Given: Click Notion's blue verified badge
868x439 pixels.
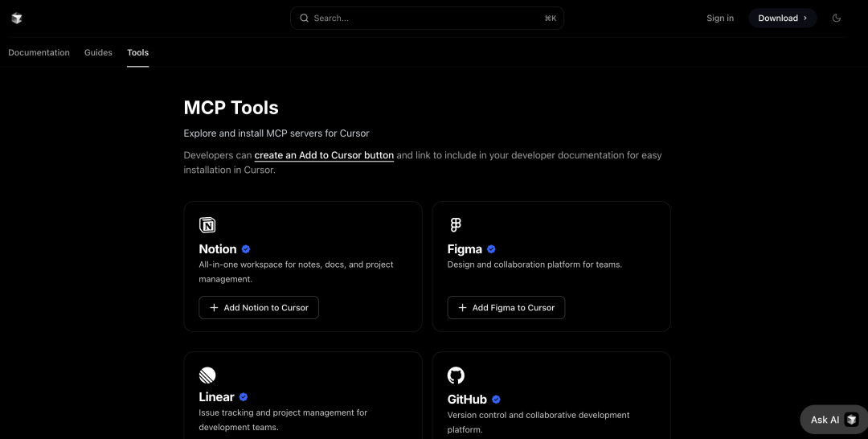Looking at the screenshot, I should point(246,249).
